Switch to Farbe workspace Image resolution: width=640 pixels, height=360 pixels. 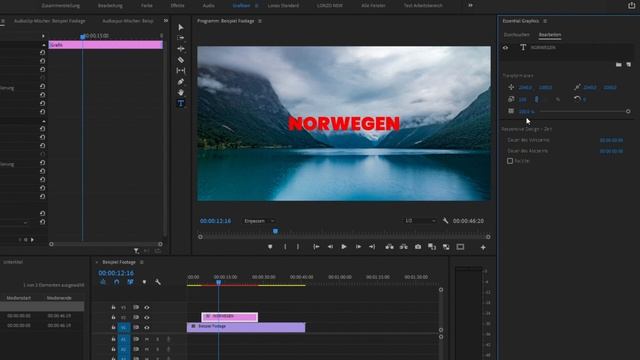(147, 6)
